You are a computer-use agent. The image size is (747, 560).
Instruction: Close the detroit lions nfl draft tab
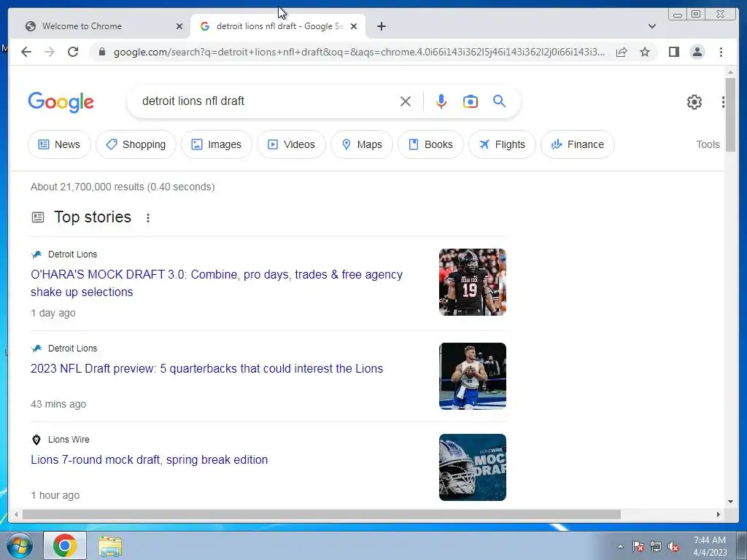point(354,26)
